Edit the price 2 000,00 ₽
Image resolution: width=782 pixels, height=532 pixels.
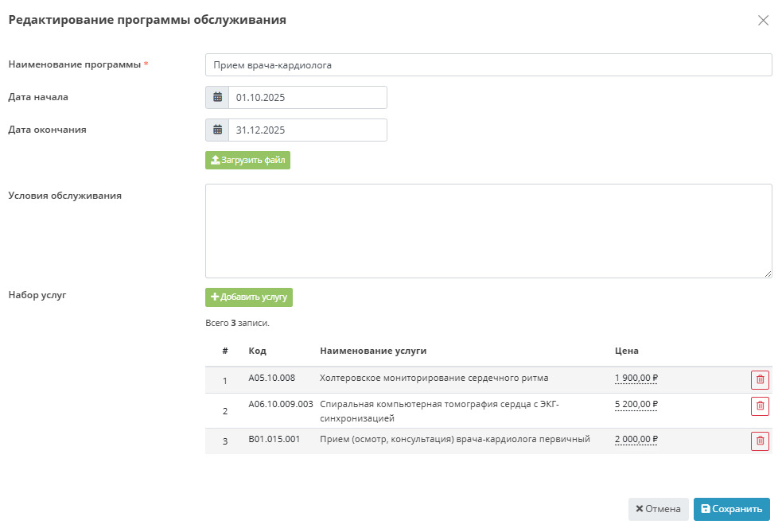(x=636, y=439)
